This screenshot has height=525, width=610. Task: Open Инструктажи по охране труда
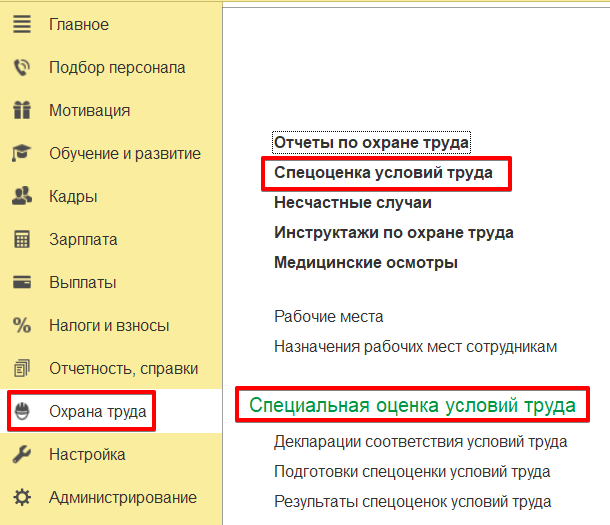pos(394,233)
